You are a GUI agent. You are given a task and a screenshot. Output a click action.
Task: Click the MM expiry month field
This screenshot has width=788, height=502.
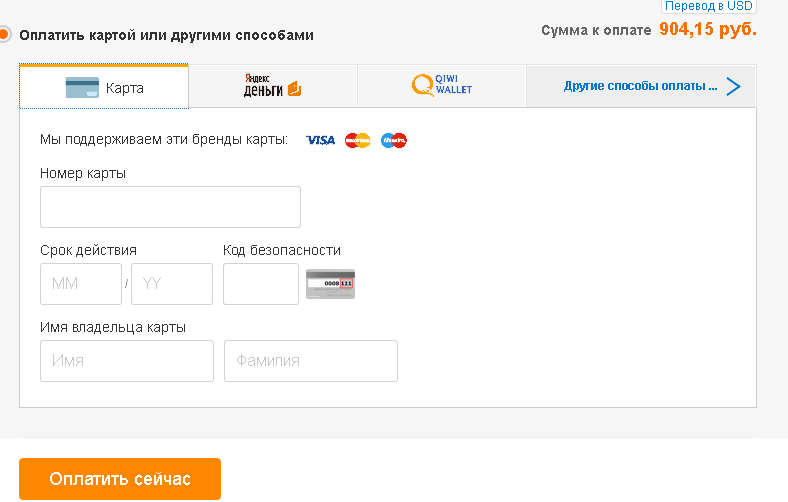(81, 284)
